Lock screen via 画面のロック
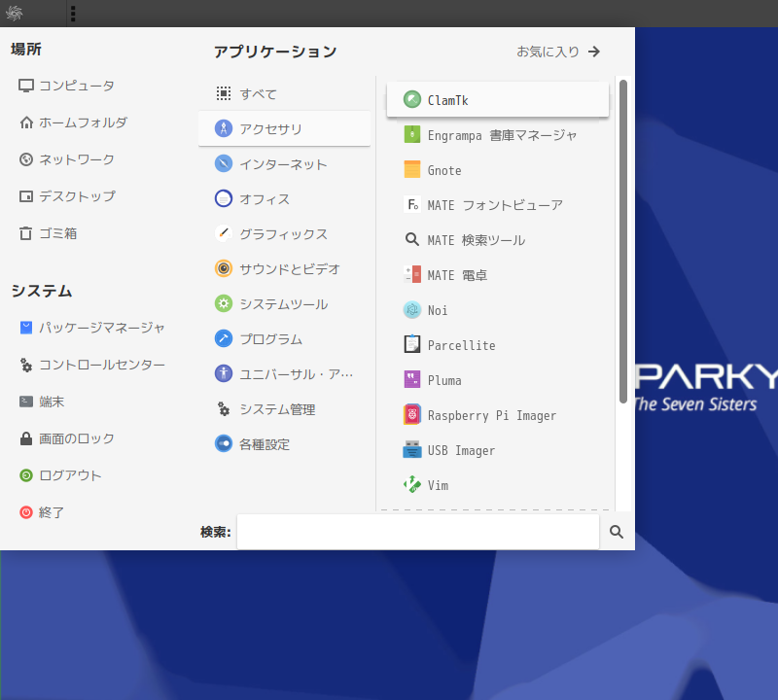The width and height of the screenshot is (778, 700). pos(67,438)
